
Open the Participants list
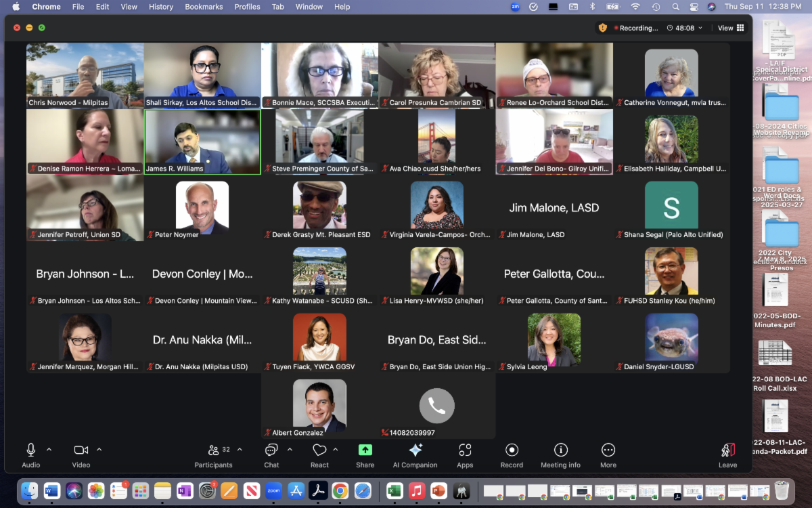tap(214, 450)
